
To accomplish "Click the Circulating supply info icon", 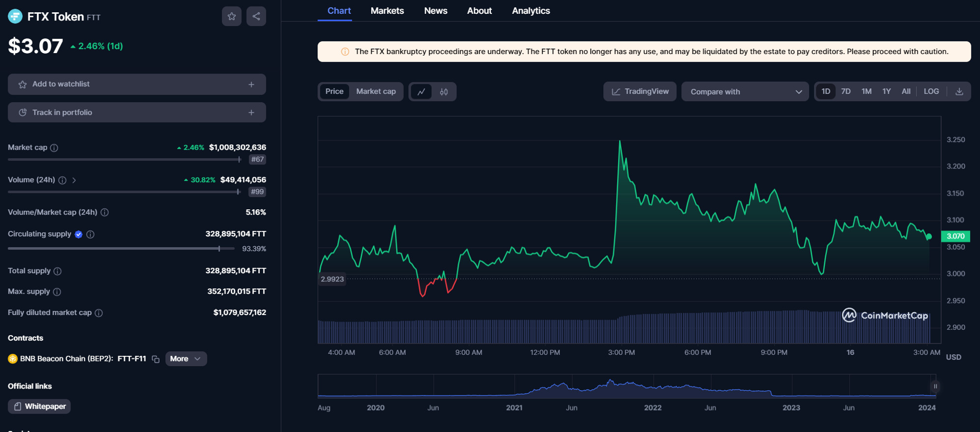I will point(90,234).
